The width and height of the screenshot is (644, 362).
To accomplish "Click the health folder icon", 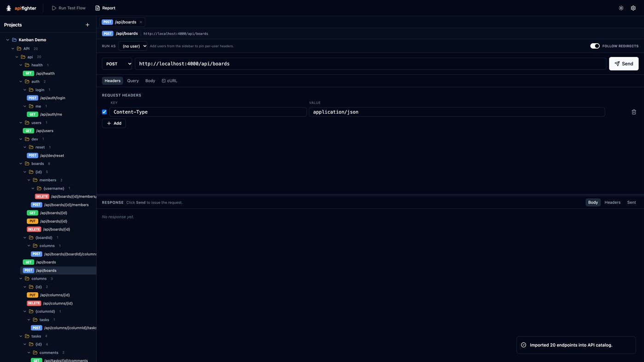I will [x=27, y=65].
